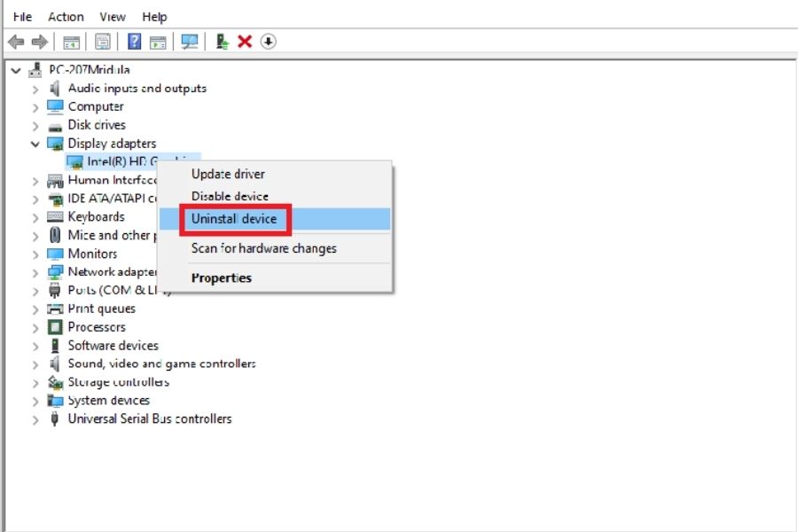Click the Update driver icon with green arrow
Screen dimensions: 798x532
(223, 42)
